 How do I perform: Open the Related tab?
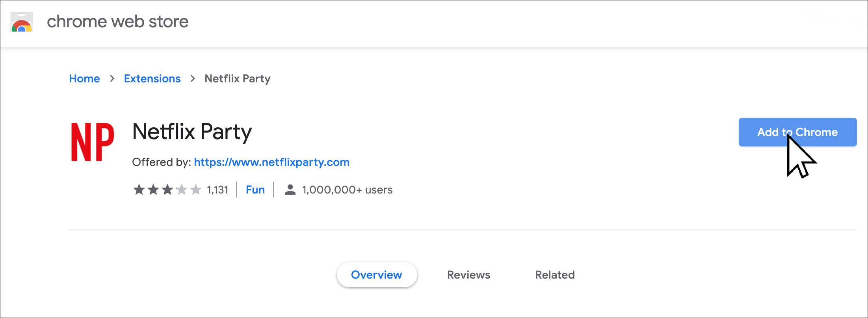(x=555, y=275)
